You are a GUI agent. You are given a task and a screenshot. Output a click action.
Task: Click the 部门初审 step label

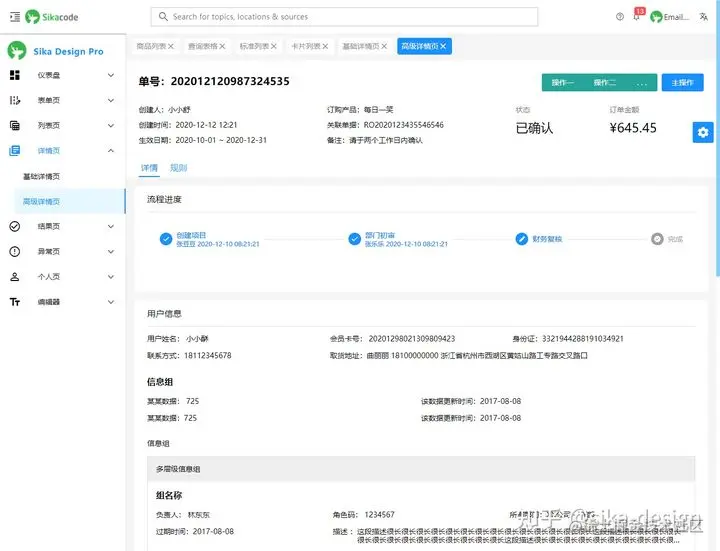pyautogui.click(x=380, y=235)
